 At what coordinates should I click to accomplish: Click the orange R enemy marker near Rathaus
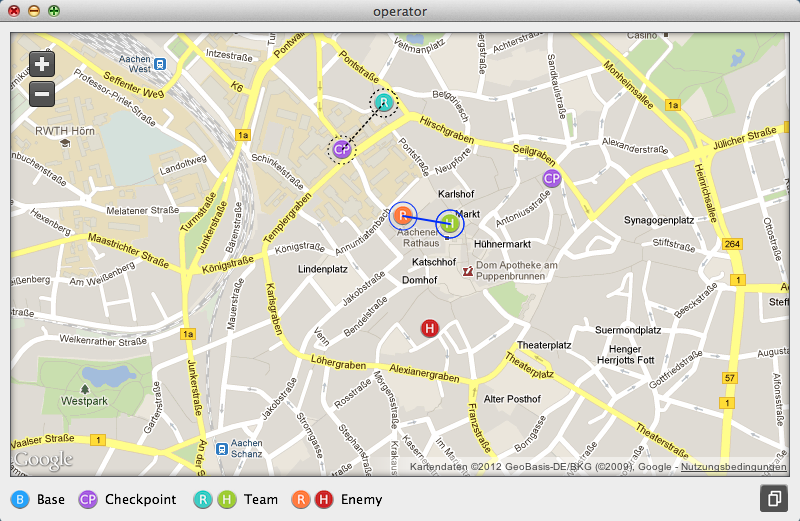coord(403,216)
